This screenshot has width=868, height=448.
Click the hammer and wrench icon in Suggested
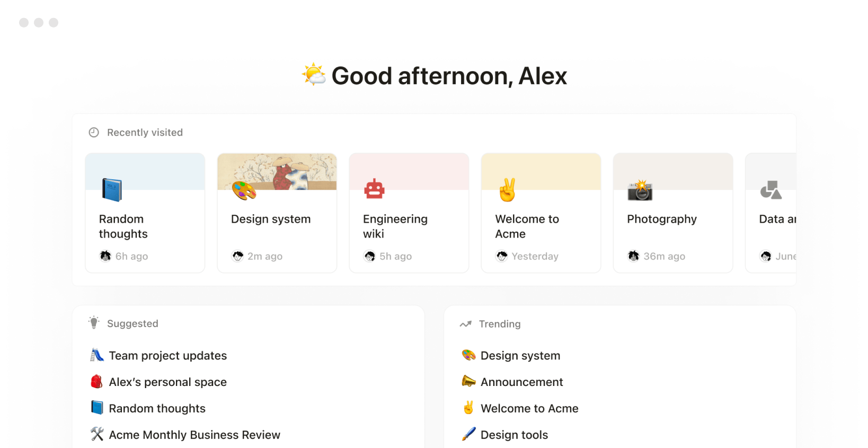click(x=96, y=434)
